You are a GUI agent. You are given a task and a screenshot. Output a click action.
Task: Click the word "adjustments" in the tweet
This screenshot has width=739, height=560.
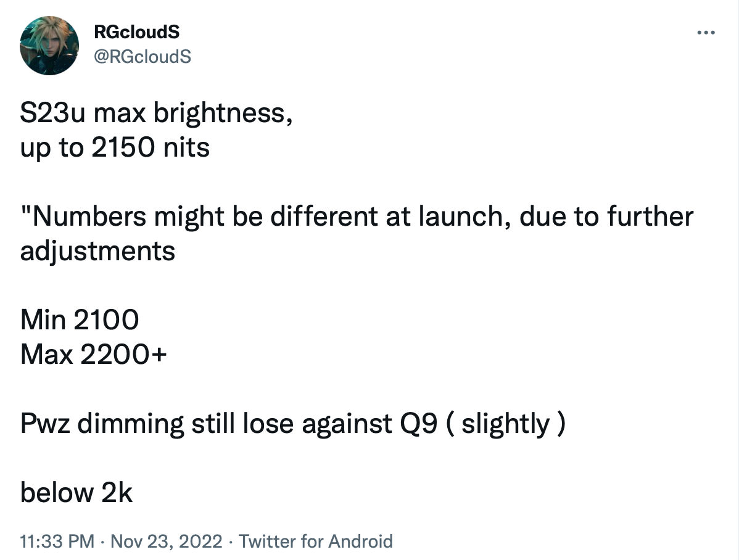click(x=97, y=251)
